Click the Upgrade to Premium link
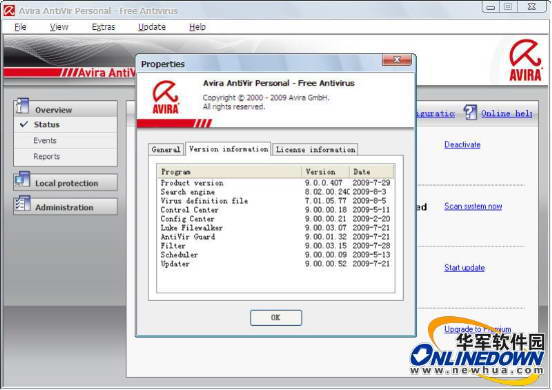This screenshot has height=390, width=552. coord(477,329)
